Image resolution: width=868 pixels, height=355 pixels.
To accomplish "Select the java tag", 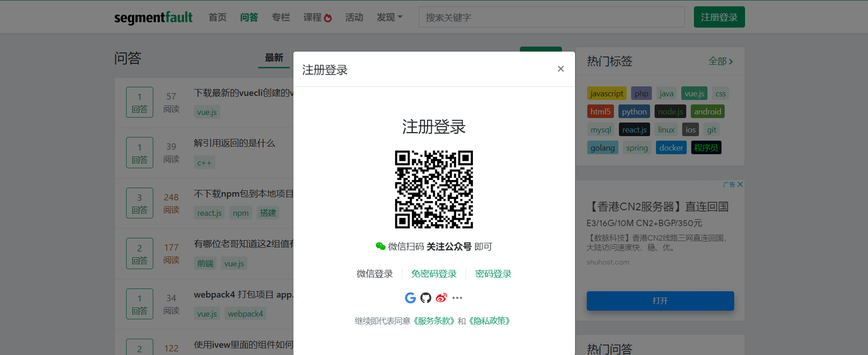I will click(666, 94).
